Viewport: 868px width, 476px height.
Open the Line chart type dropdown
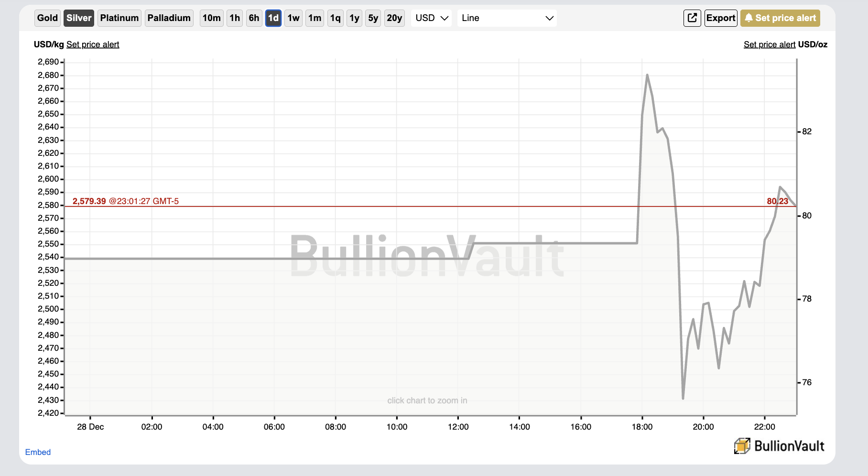pyautogui.click(x=507, y=18)
